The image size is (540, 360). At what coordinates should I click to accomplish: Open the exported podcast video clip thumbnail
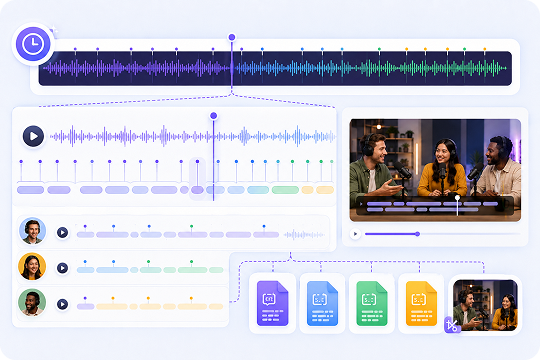tap(485, 305)
